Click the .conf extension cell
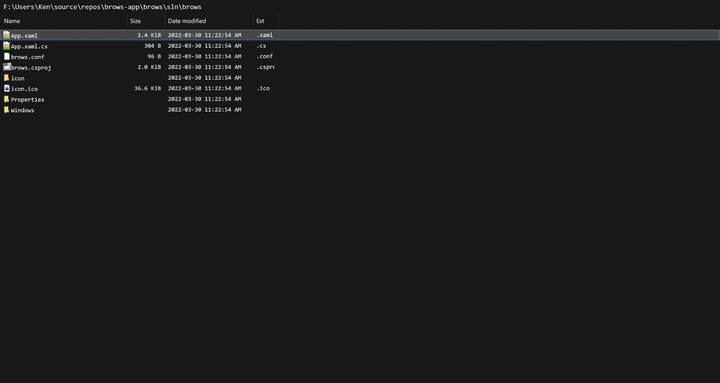This screenshot has height=383, width=720. 264,56
